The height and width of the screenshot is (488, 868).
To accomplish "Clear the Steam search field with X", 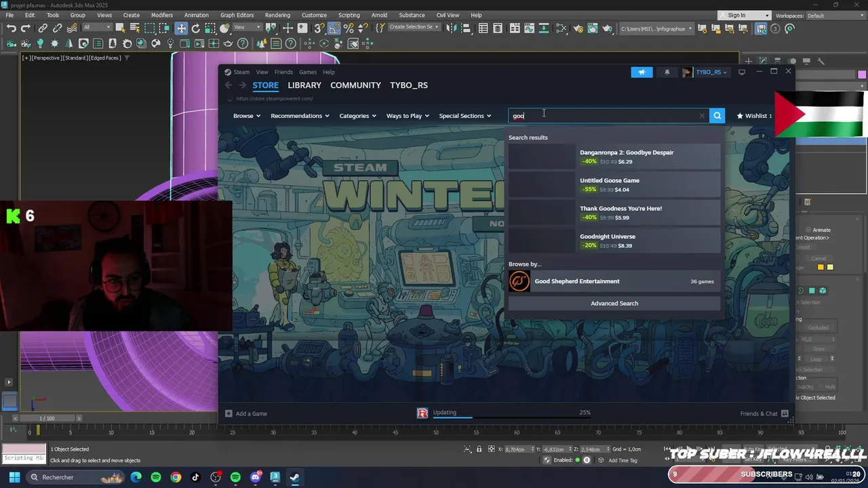I will pyautogui.click(x=702, y=116).
